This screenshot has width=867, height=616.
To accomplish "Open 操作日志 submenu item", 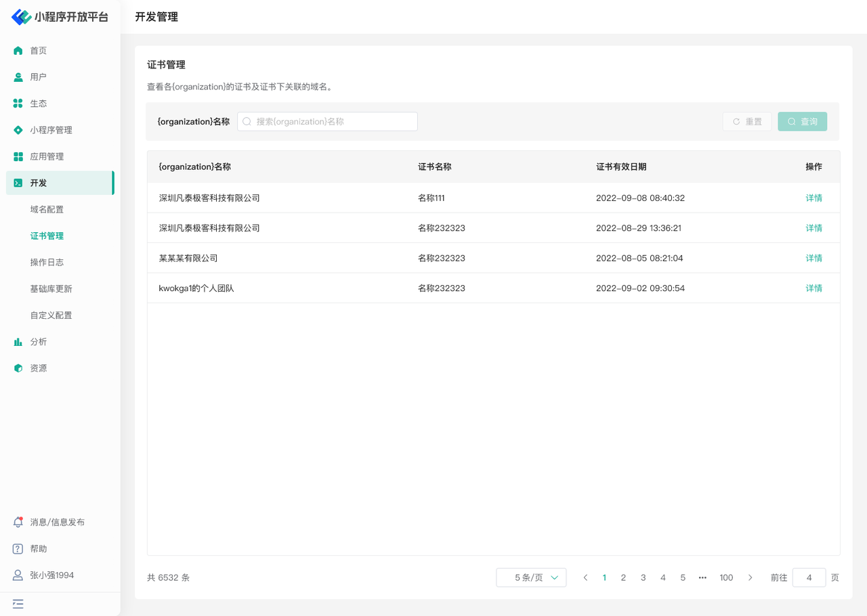I will pyautogui.click(x=47, y=263).
